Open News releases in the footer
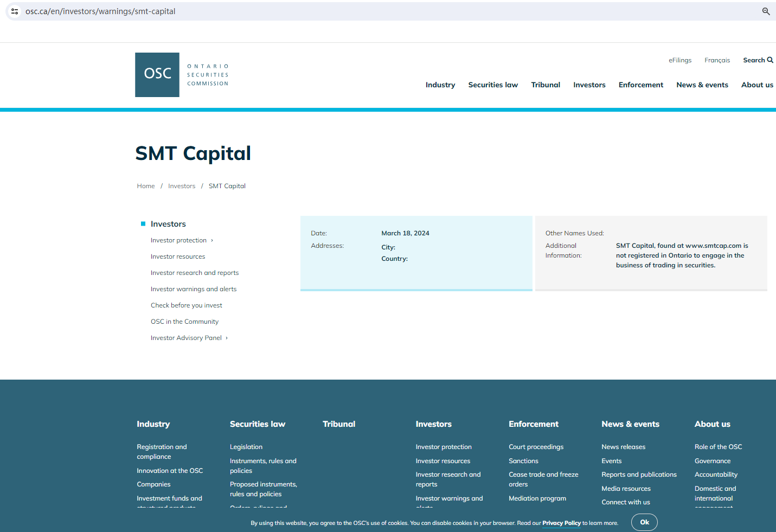 pos(623,447)
